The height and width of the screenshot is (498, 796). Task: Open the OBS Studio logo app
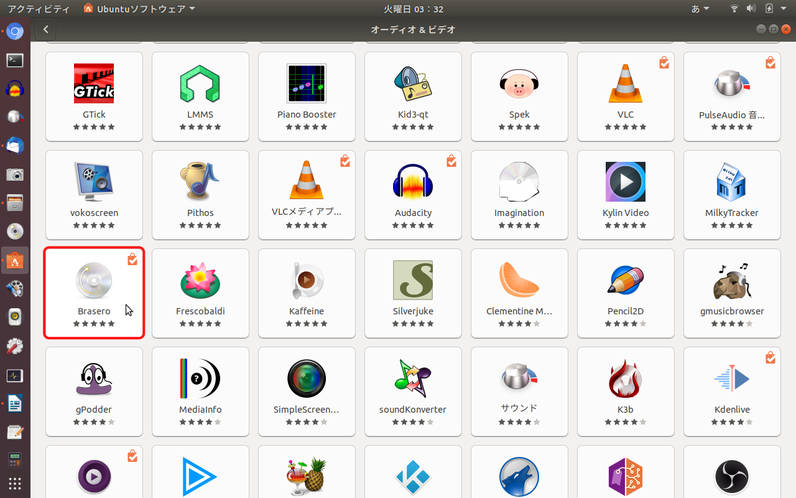click(x=732, y=472)
